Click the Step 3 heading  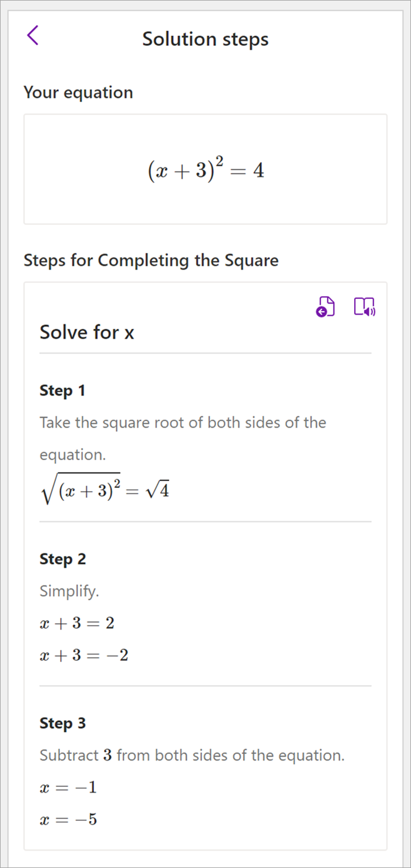[x=62, y=723]
